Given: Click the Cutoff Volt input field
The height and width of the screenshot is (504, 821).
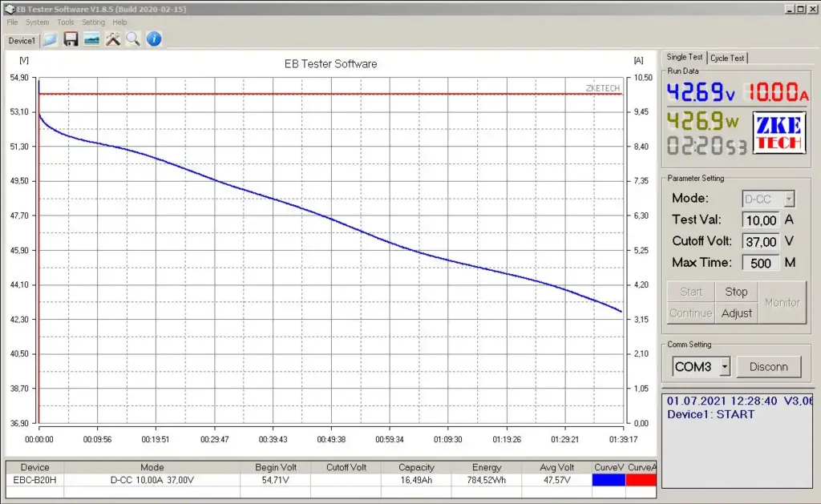Looking at the screenshot, I should click(x=760, y=241).
